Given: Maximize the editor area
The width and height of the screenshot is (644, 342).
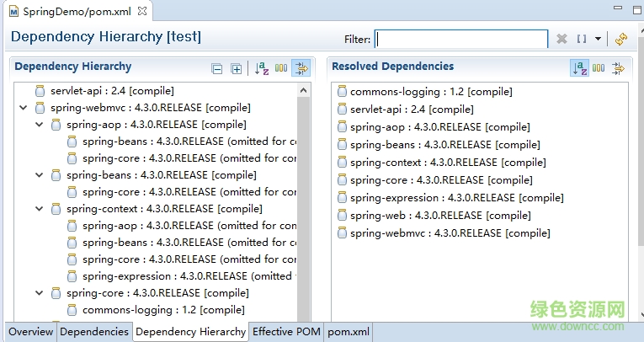Looking at the screenshot, I should point(637,9).
